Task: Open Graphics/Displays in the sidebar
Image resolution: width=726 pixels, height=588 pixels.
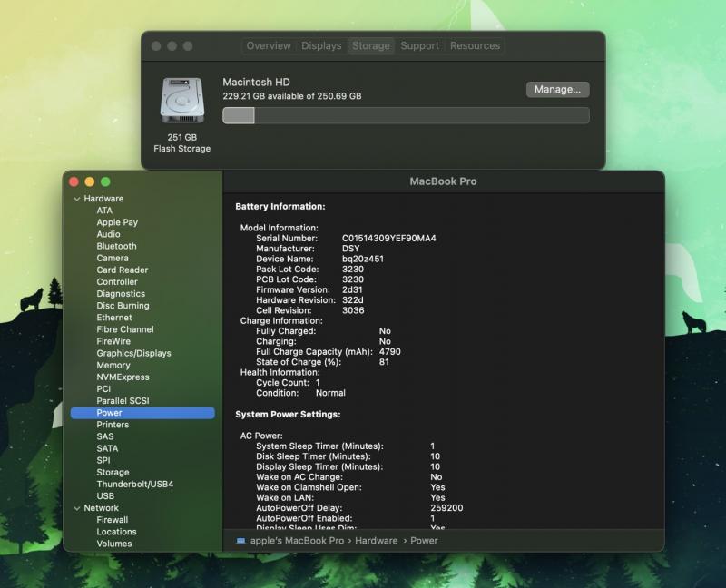Action: click(x=133, y=353)
